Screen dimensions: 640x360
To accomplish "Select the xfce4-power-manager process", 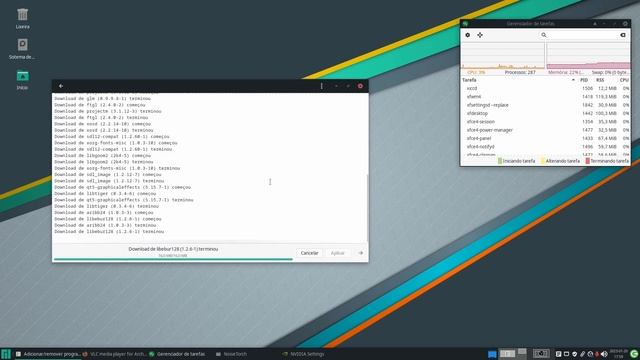I will [x=545, y=130].
